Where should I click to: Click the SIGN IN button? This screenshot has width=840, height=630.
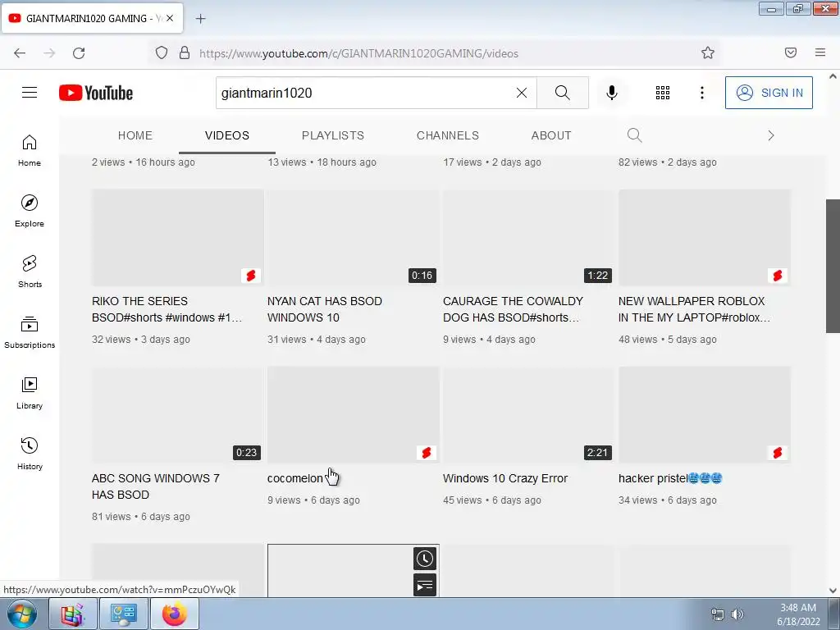(769, 93)
